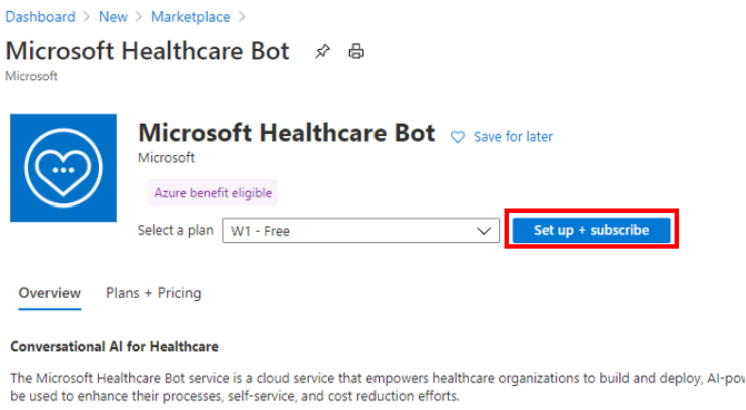Click the Healthcare Bot heart logo tile
This screenshot has height=410, width=746.
point(63,168)
